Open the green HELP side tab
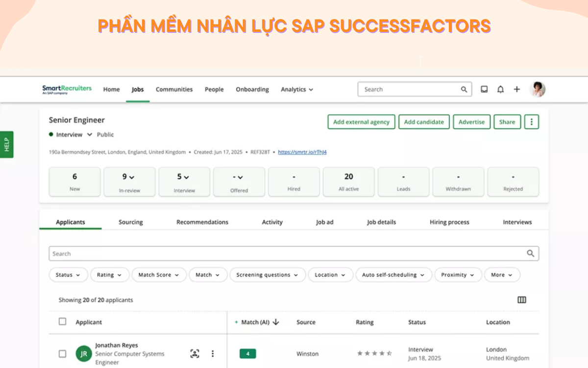This screenshot has width=588, height=368. [7, 144]
